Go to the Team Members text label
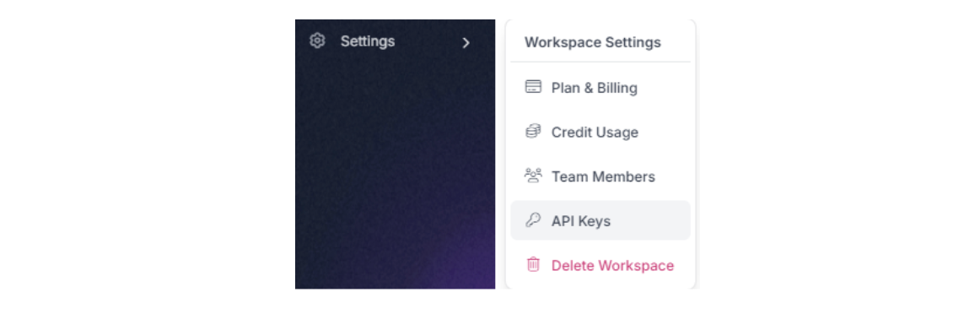The width and height of the screenshot is (980, 314). [603, 177]
